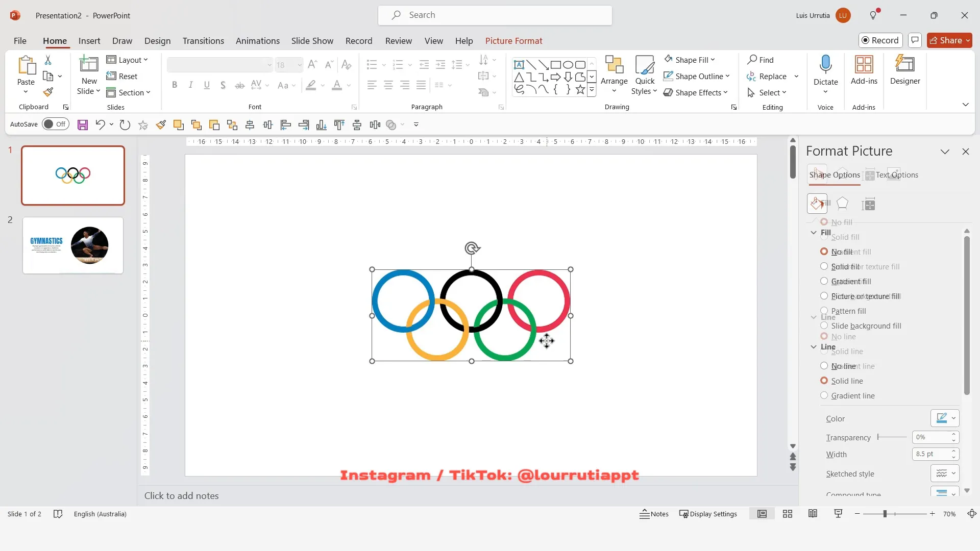Open Shape Outline dropdown
Image resolution: width=980 pixels, height=551 pixels.
pyautogui.click(x=697, y=76)
